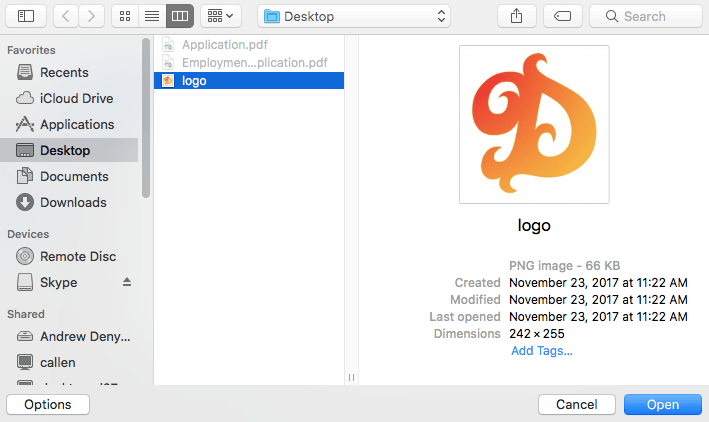Image resolution: width=709 pixels, height=422 pixels.
Task: Click the Recents sidebar icon
Action: pos(25,72)
